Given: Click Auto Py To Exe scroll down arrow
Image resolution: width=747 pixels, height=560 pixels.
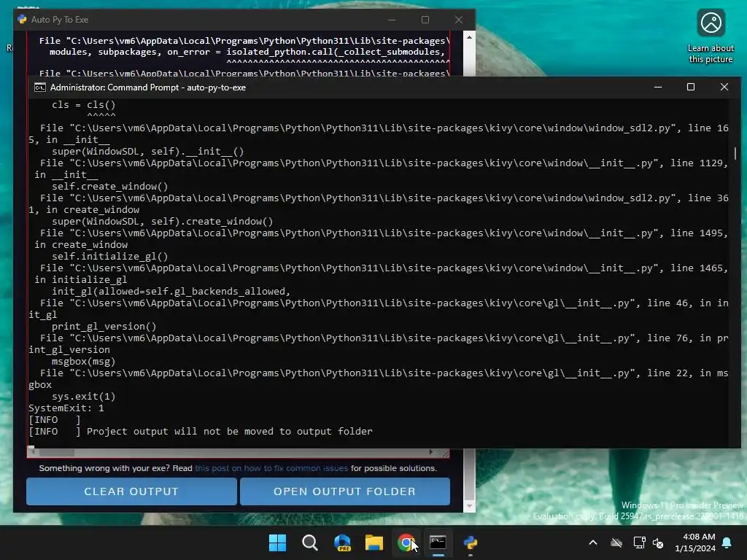Looking at the screenshot, I should pyautogui.click(x=469, y=506).
